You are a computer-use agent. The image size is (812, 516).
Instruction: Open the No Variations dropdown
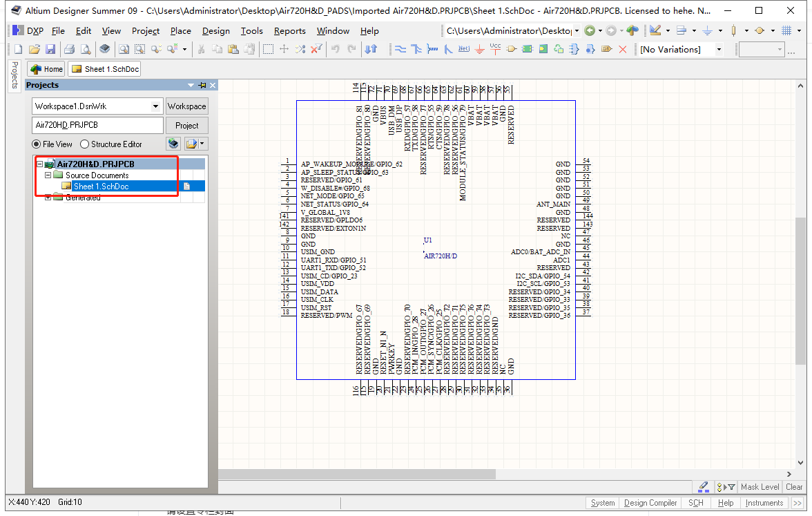pos(719,49)
